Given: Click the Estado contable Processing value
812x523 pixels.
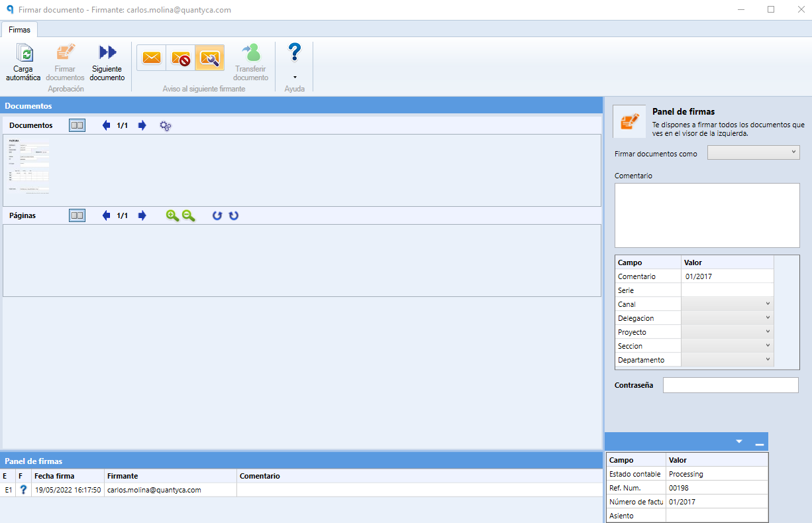Looking at the screenshot, I should (x=717, y=474).
